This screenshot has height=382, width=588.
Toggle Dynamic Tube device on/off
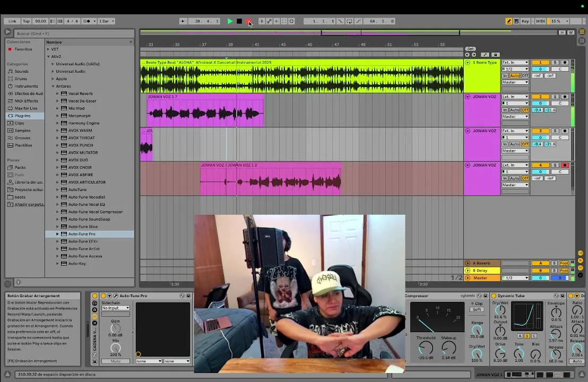tap(494, 296)
